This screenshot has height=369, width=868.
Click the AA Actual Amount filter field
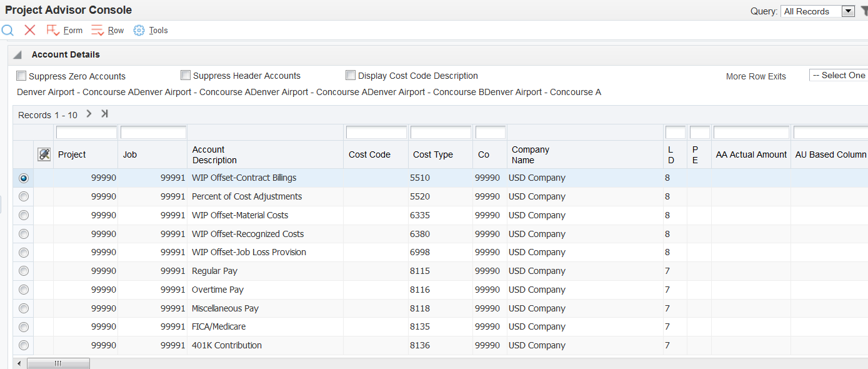751,133
